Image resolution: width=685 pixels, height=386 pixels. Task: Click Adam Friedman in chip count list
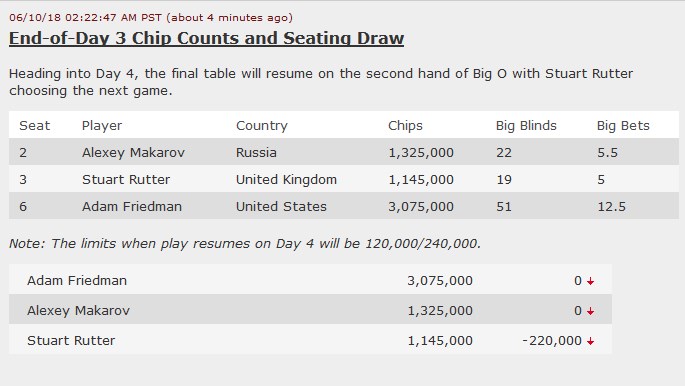77,280
